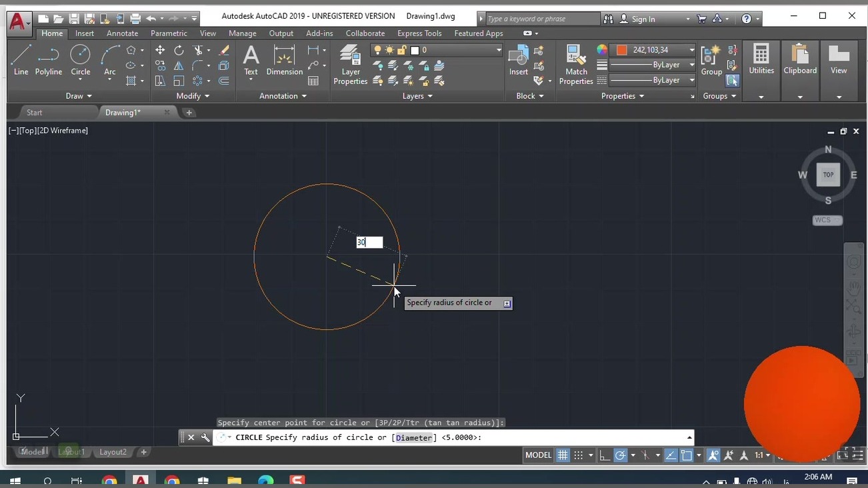Select the Line drawing tool

point(21,60)
